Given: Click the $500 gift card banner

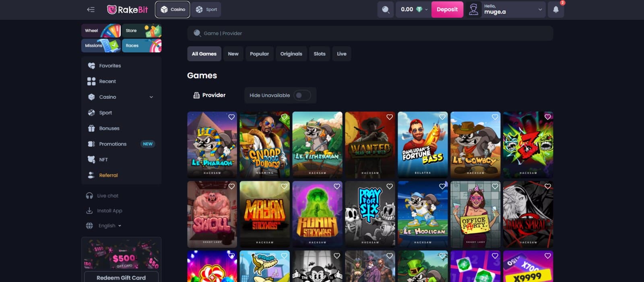Looking at the screenshot, I should point(121,255).
